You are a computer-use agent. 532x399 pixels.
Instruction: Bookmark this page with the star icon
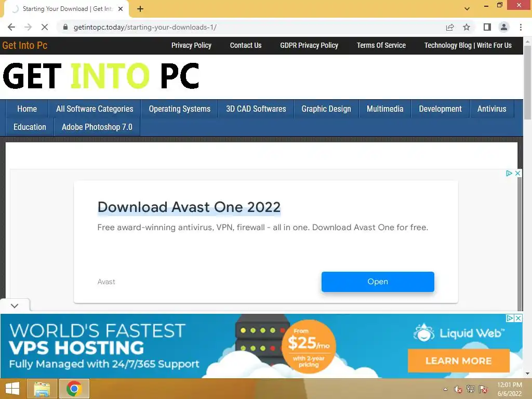point(467,27)
